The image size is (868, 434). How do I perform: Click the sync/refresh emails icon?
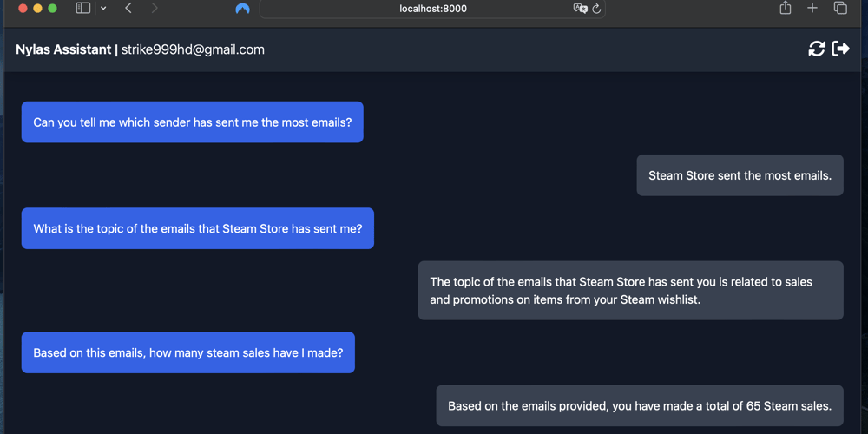point(816,49)
